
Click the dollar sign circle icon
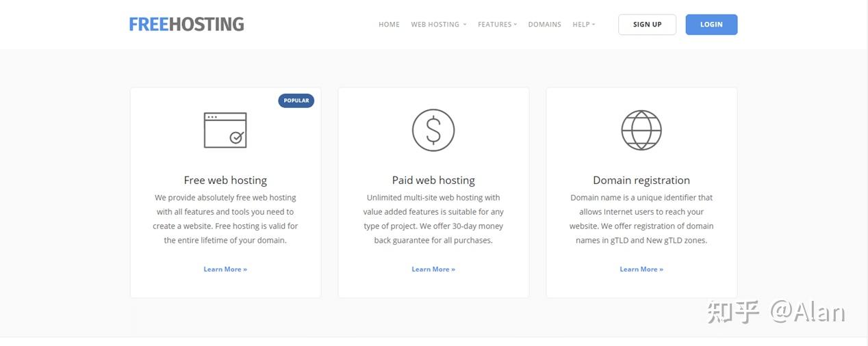[x=433, y=130]
